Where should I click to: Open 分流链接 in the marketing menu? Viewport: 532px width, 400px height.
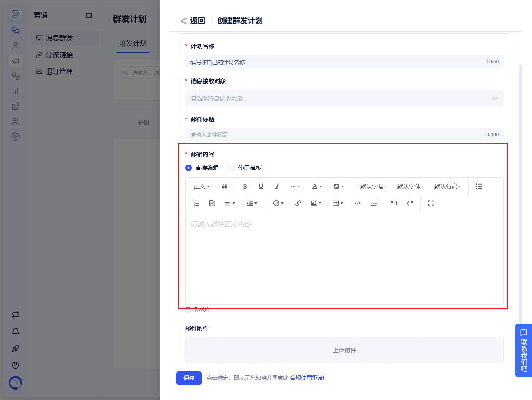(x=65, y=55)
